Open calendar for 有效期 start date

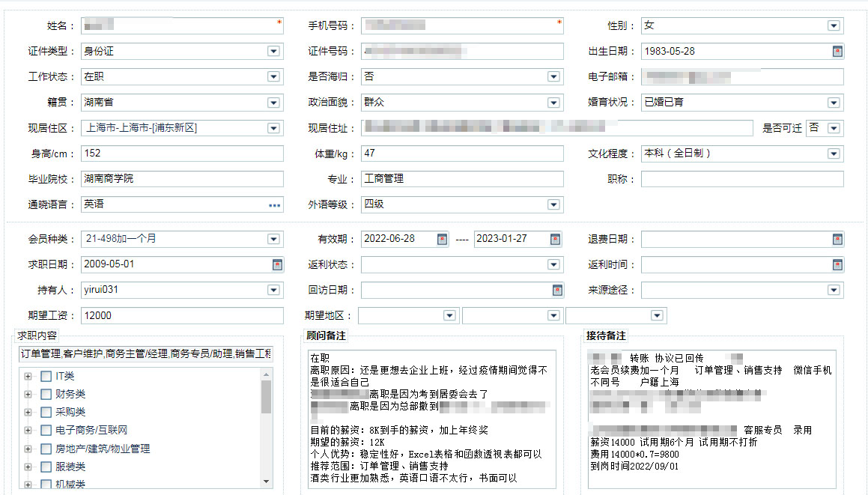click(442, 239)
